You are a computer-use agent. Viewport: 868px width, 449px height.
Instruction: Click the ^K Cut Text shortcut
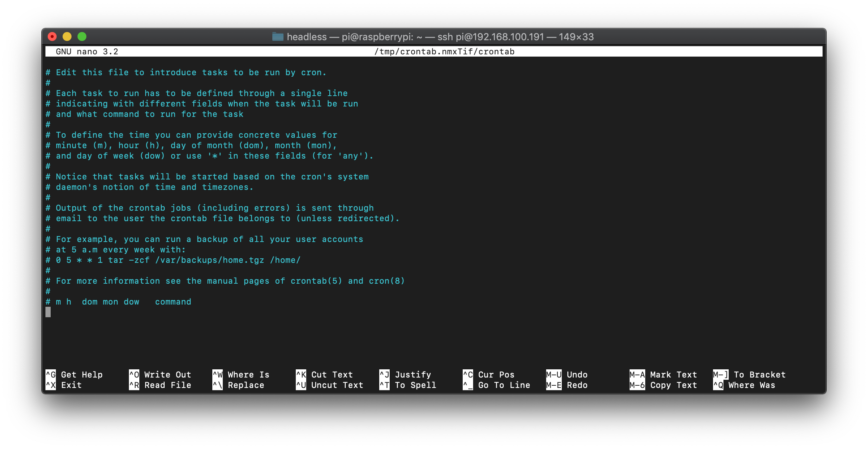[324, 375]
